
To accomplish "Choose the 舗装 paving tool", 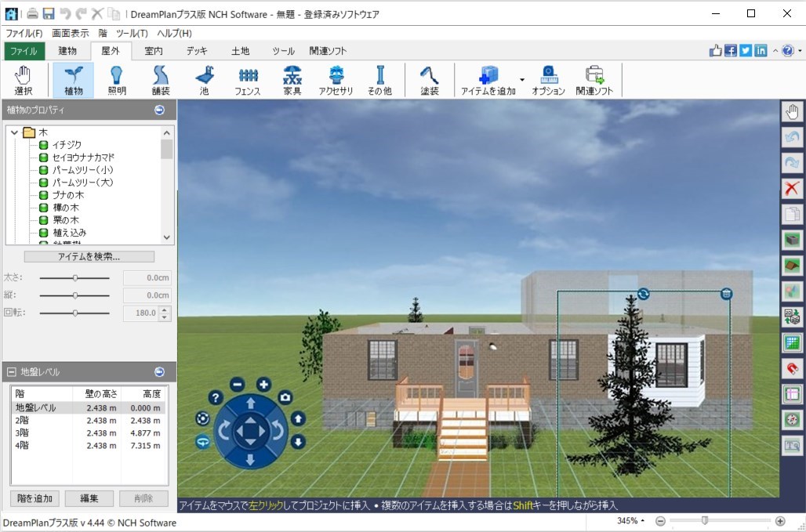I will [x=161, y=80].
